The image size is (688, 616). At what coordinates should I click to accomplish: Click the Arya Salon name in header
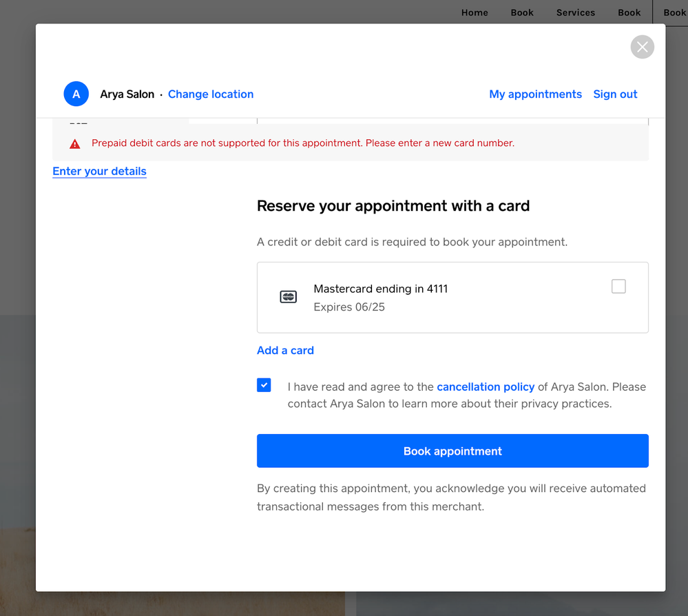coord(127,94)
